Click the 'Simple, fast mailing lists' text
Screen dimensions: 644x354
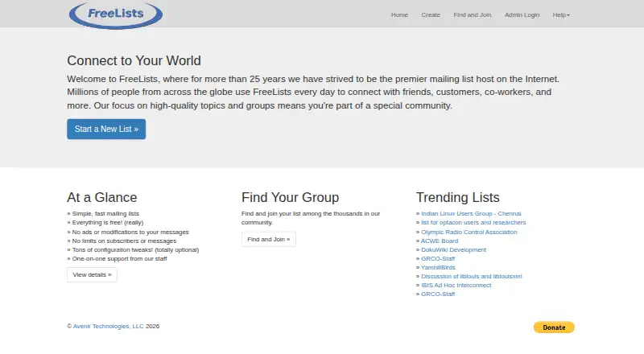tap(105, 213)
